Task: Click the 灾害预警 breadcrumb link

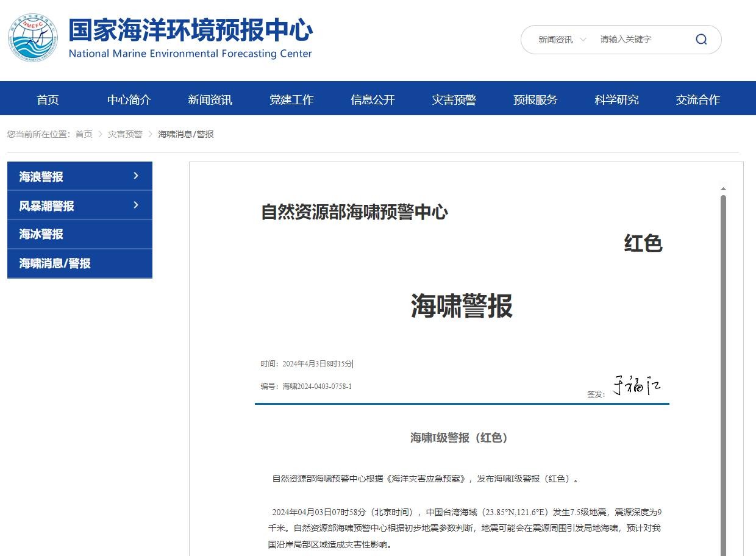Action: pos(125,134)
